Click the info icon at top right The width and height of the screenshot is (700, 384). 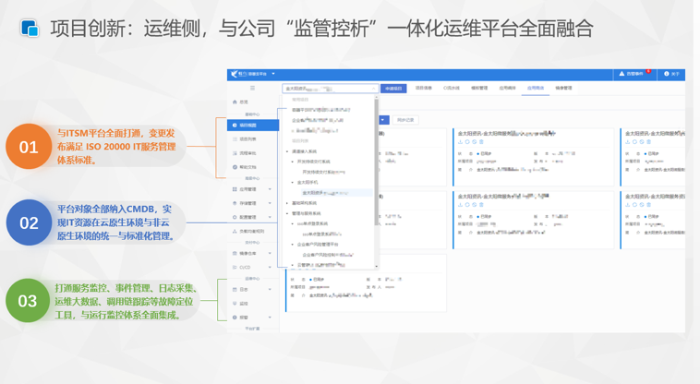(x=667, y=74)
